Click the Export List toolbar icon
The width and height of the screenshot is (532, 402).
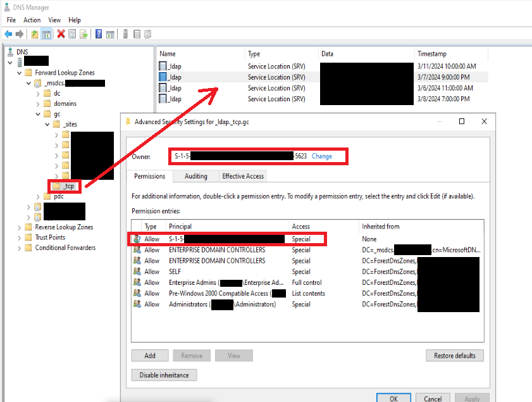[84, 34]
